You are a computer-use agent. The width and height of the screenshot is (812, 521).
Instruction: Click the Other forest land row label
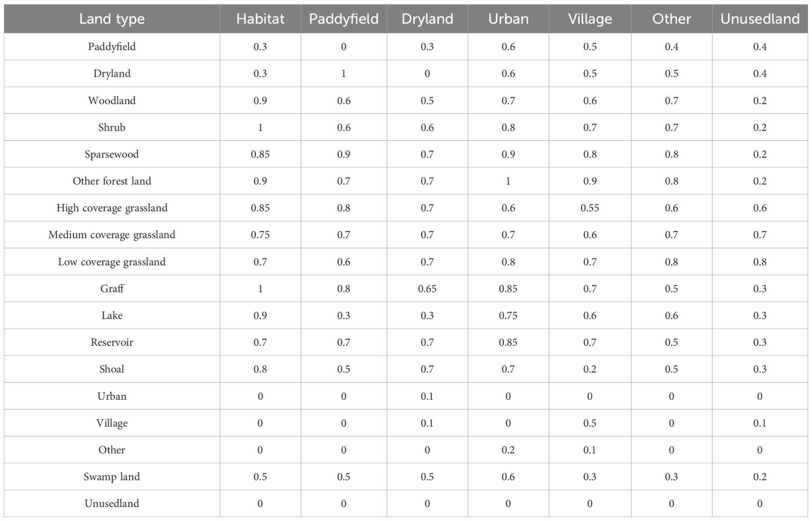[112, 181]
